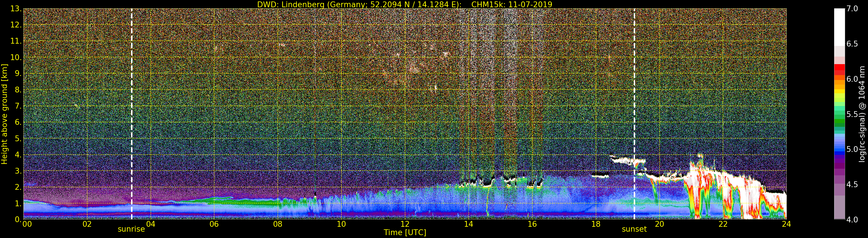Click the height tick label '1.'

(18, 203)
